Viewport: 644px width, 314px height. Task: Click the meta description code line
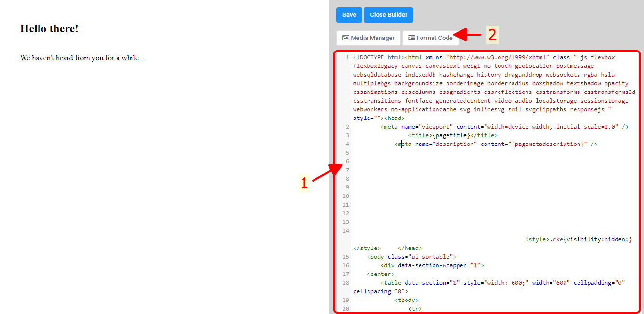(x=496, y=144)
